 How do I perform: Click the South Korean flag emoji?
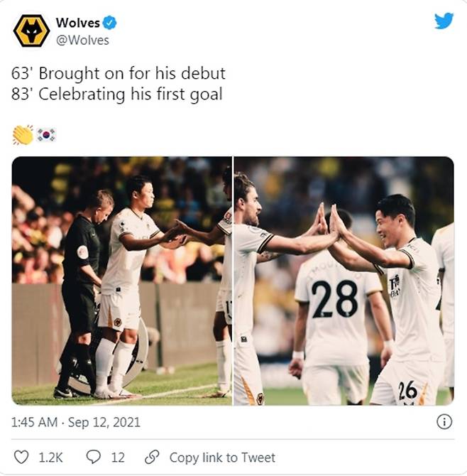pos(46,134)
